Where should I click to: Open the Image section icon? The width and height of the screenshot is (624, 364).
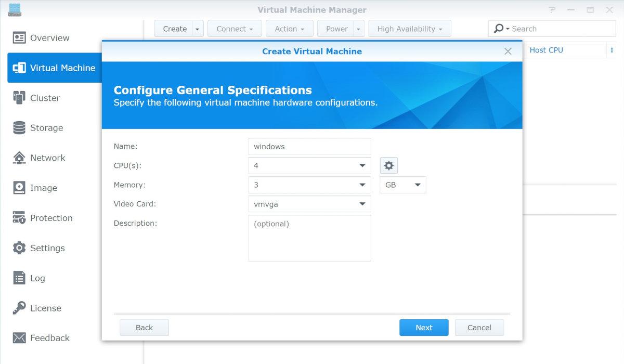(x=19, y=188)
